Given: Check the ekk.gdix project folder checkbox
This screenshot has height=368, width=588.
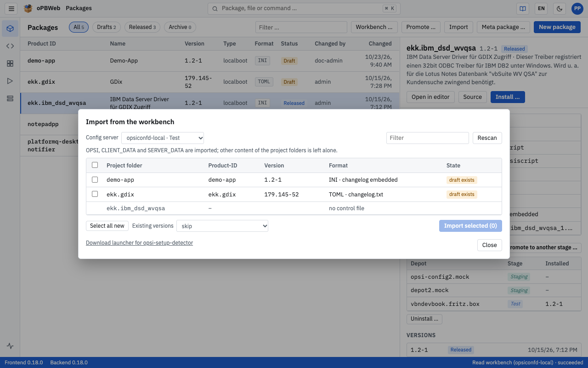Looking at the screenshot, I should 95,194.
